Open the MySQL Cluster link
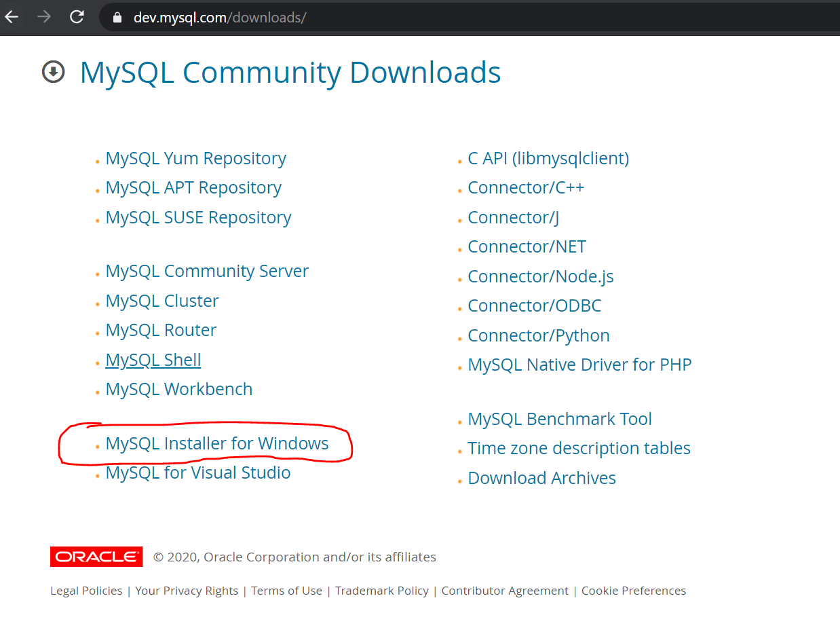 (x=162, y=301)
